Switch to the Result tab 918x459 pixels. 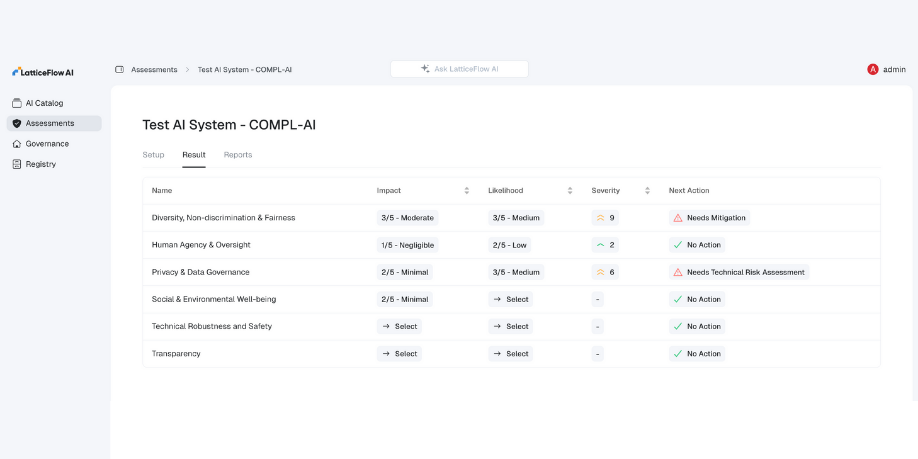point(194,155)
